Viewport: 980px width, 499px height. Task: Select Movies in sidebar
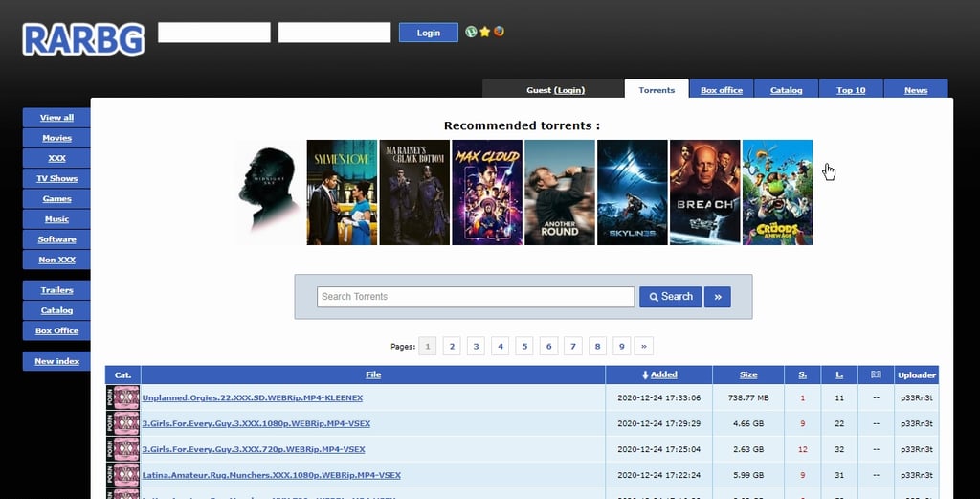(56, 138)
